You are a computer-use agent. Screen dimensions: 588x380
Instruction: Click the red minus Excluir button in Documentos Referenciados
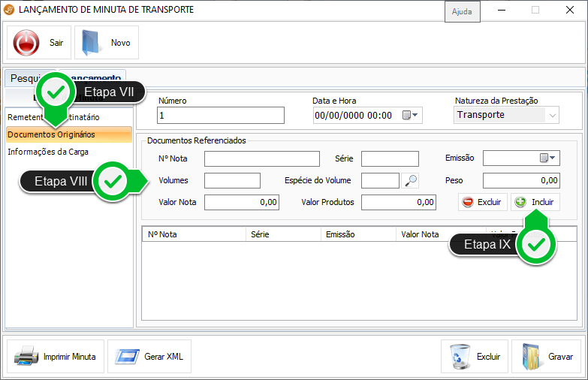(x=483, y=202)
